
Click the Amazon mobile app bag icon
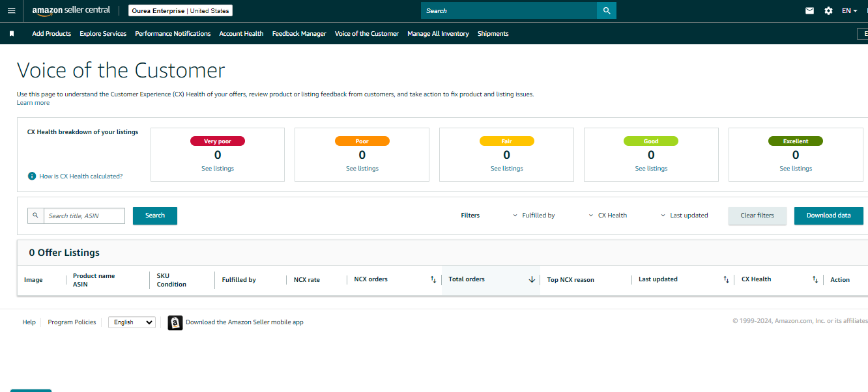(175, 322)
